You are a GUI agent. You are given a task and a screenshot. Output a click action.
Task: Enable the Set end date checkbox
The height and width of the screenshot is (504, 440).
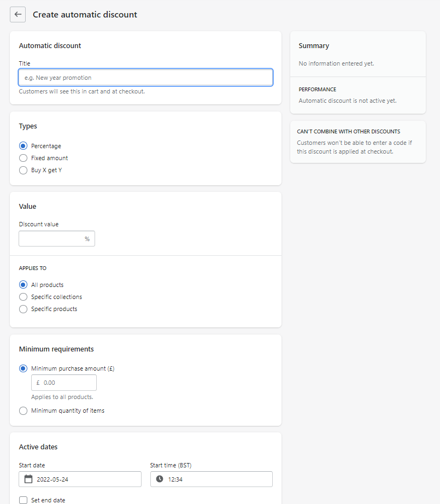click(23, 500)
